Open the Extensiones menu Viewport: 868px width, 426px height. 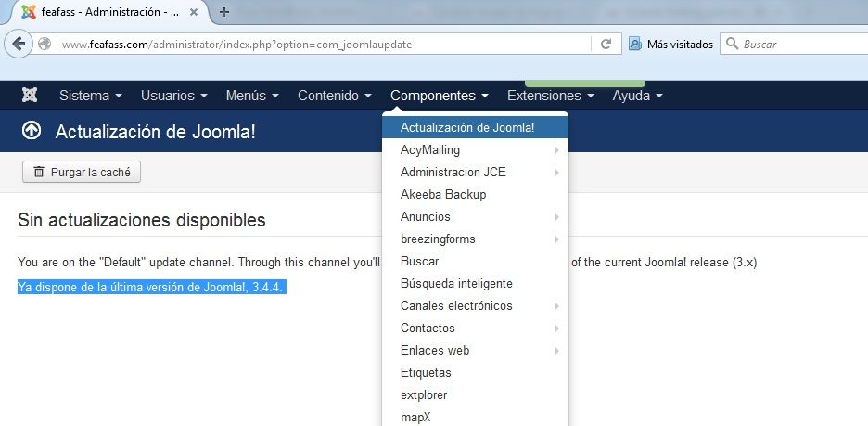click(550, 96)
